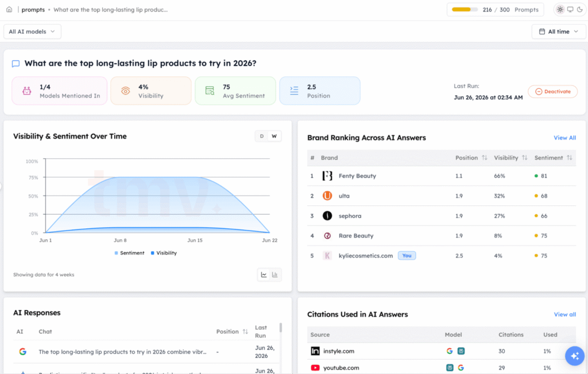Open the All AI models dropdown
This screenshot has width=588, height=374.
[x=32, y=32]
